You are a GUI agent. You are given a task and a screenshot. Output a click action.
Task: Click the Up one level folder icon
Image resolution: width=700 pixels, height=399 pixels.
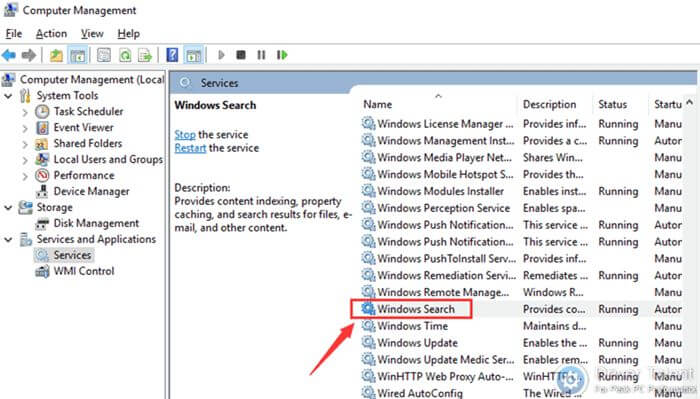tap(56, 55)
